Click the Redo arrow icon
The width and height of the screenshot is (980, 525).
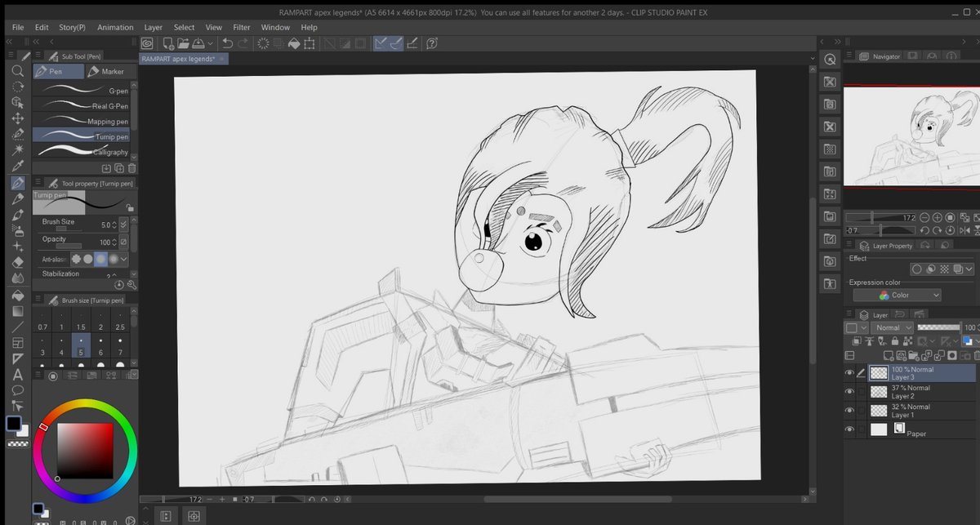click(245, 43)
